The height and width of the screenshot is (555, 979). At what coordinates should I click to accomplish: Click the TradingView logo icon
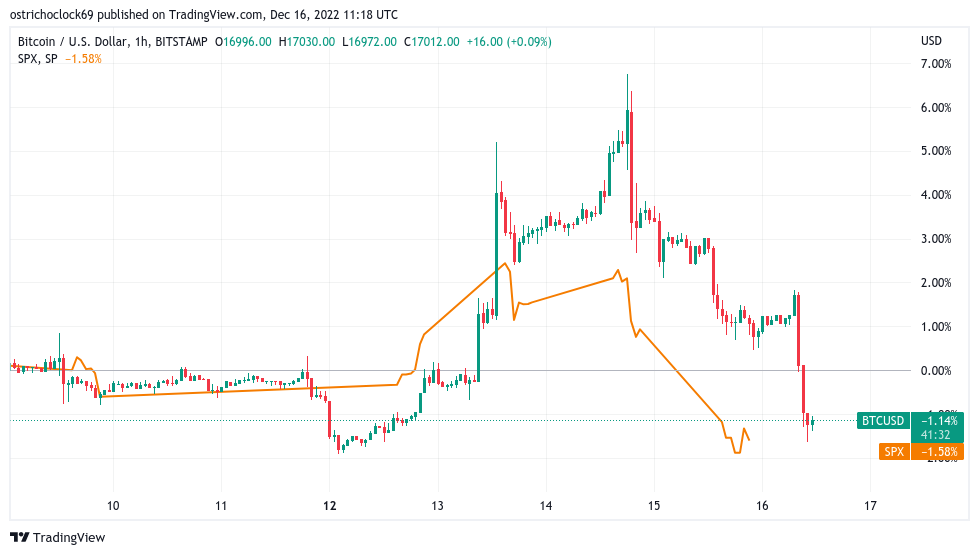(19, 537)
